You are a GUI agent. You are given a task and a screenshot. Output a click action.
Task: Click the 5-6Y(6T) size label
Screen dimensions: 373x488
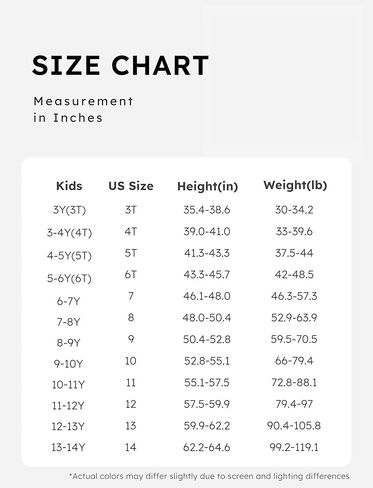point(69,278)
